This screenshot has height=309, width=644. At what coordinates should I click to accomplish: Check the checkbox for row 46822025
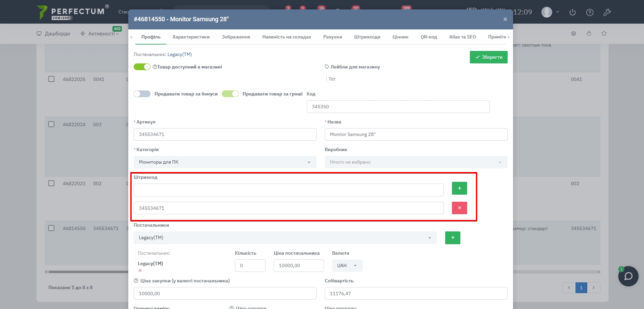(51, 79)
